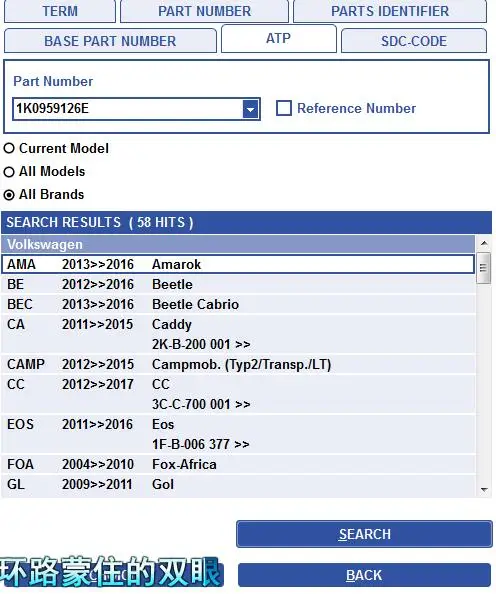Image resolution: width=496 pixels, height=594 pixels.
Task: Select the AMA Amarok result row
Action: [x=238, y=264]
